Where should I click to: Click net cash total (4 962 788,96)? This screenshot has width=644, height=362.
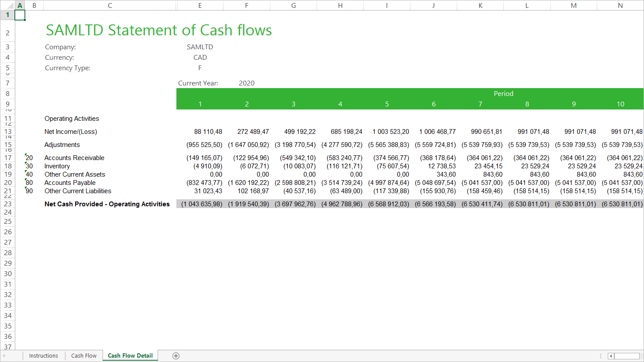coord(342,204)
